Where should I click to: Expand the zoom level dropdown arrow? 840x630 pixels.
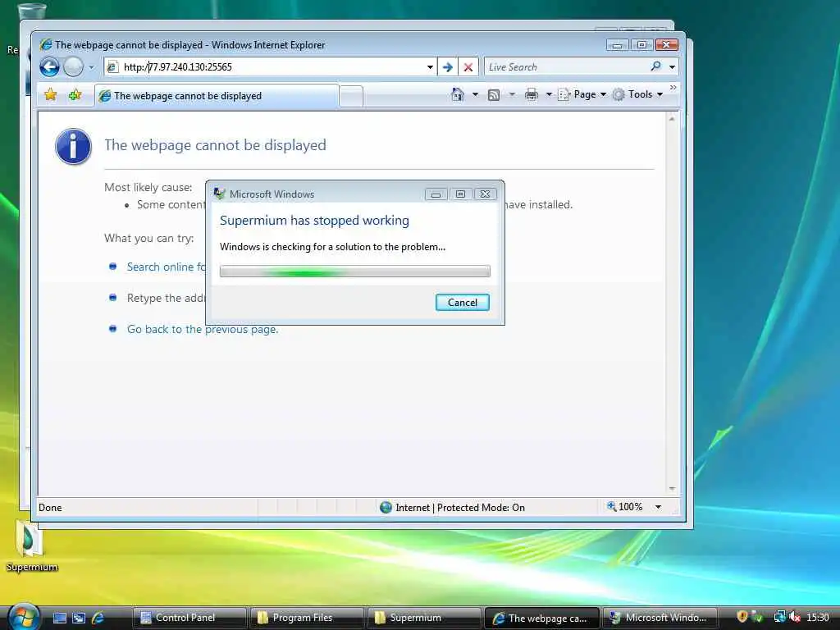pyautogui.click(x=658, y=507)
